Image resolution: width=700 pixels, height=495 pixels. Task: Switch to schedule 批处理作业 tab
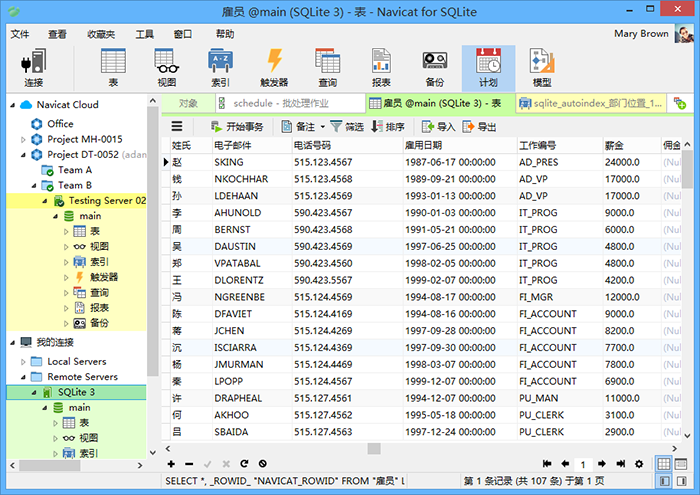[x=290, y=104]
